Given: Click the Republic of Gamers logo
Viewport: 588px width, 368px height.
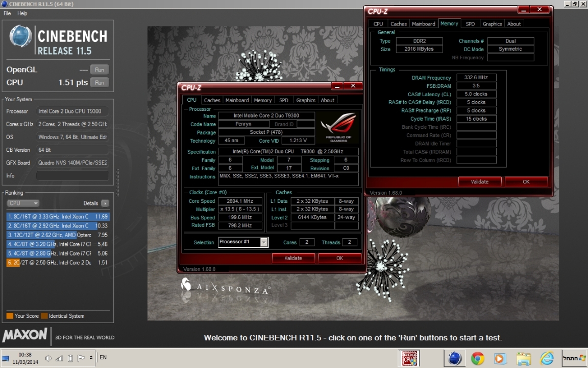Looking at the screenshot, I should (x=338, y=127).
